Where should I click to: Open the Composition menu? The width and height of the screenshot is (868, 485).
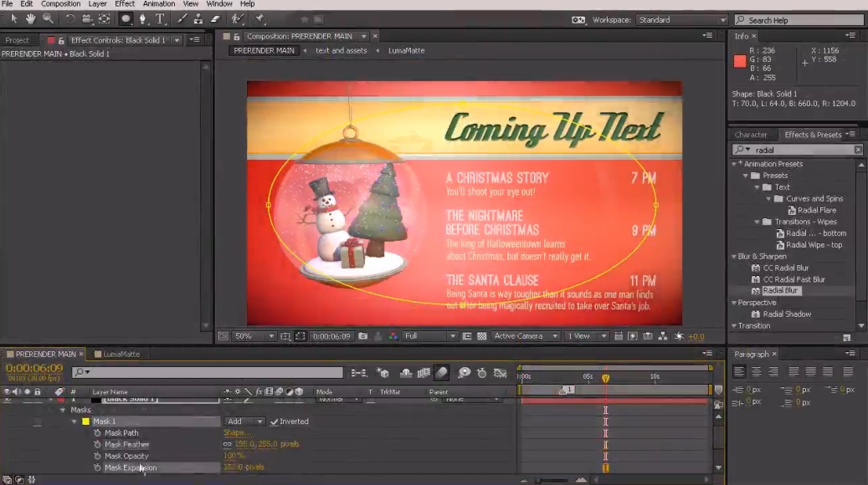(x=60, y=4)
